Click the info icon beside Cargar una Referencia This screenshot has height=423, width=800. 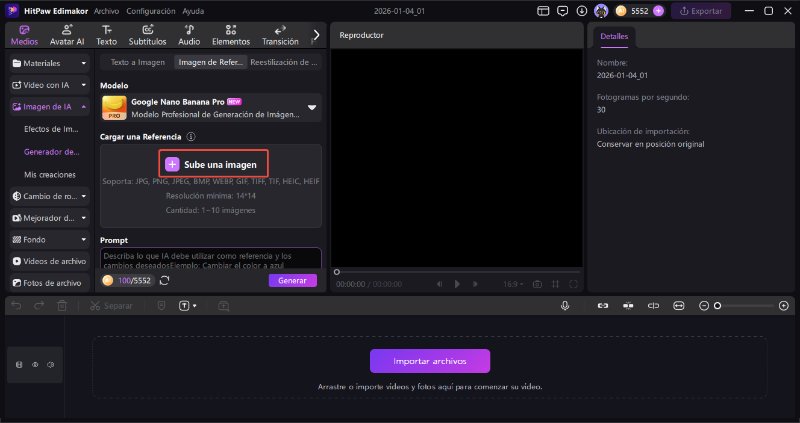pos(190,136)
